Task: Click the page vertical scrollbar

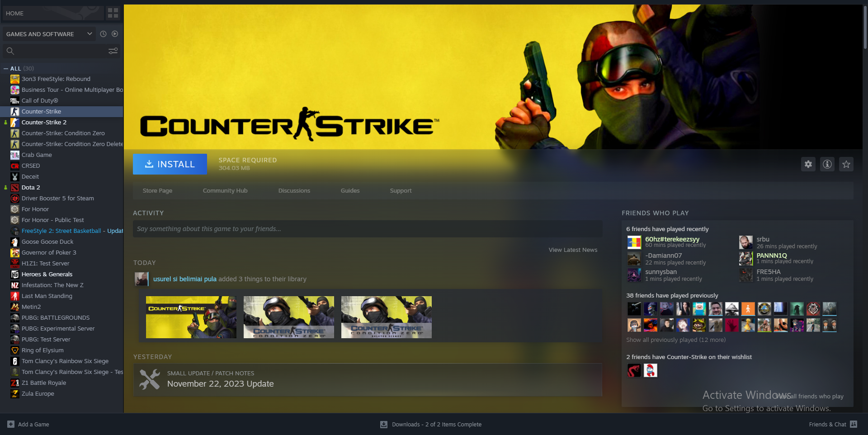Action: [x=864, y=27]
